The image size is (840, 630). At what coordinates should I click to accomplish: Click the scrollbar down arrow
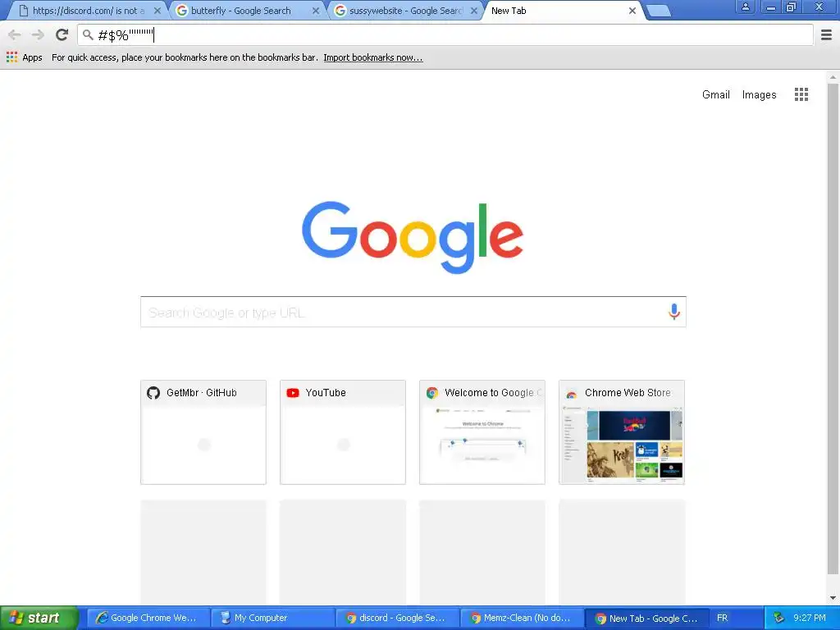pyautogui.click(x=833, y=598)
